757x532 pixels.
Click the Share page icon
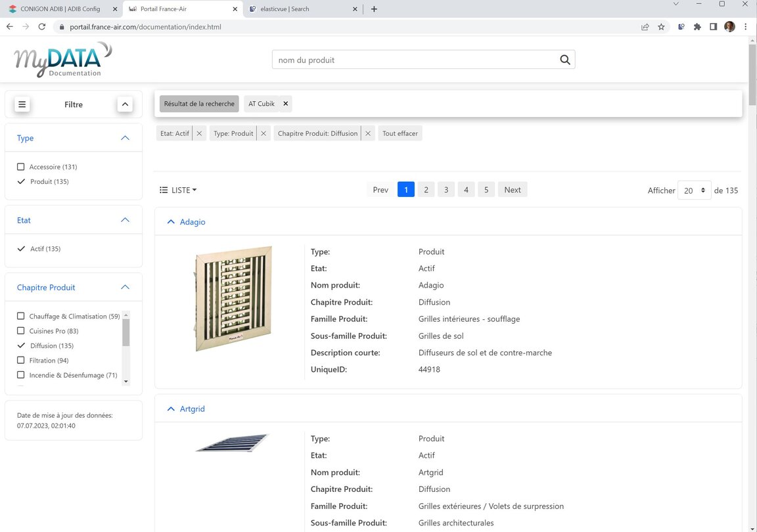point(645,27)
